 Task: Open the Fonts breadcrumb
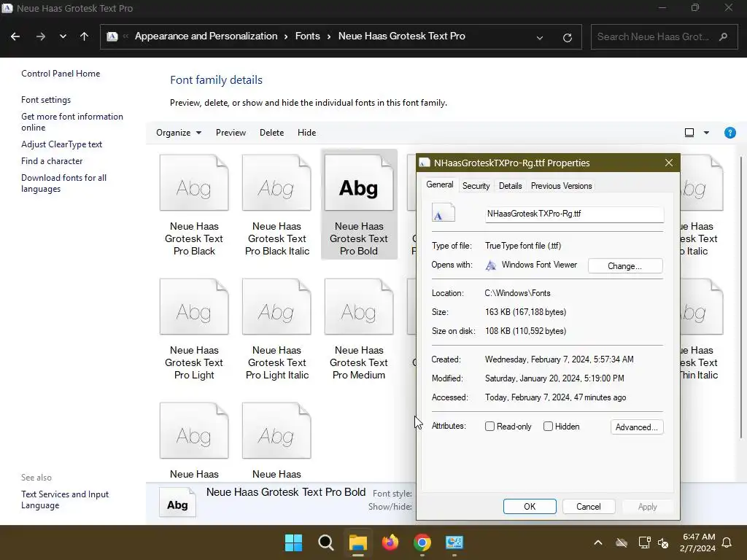point(307,36)
